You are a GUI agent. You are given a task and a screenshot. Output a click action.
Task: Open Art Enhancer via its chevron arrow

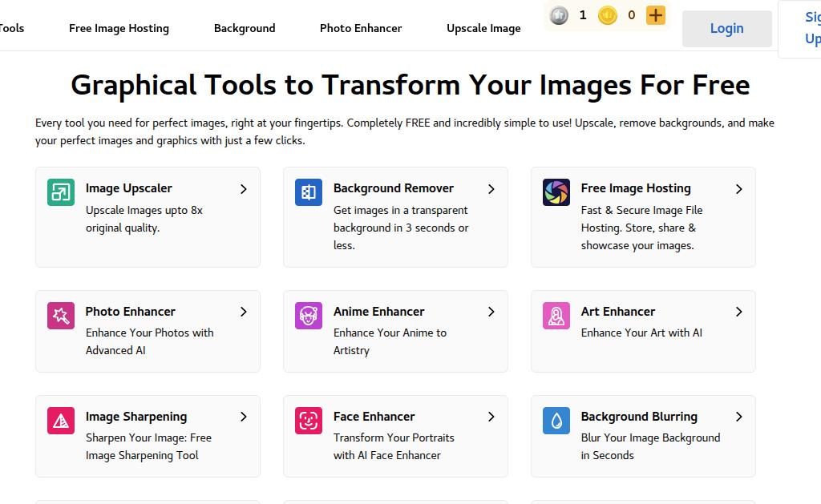[x=738, y=312]
